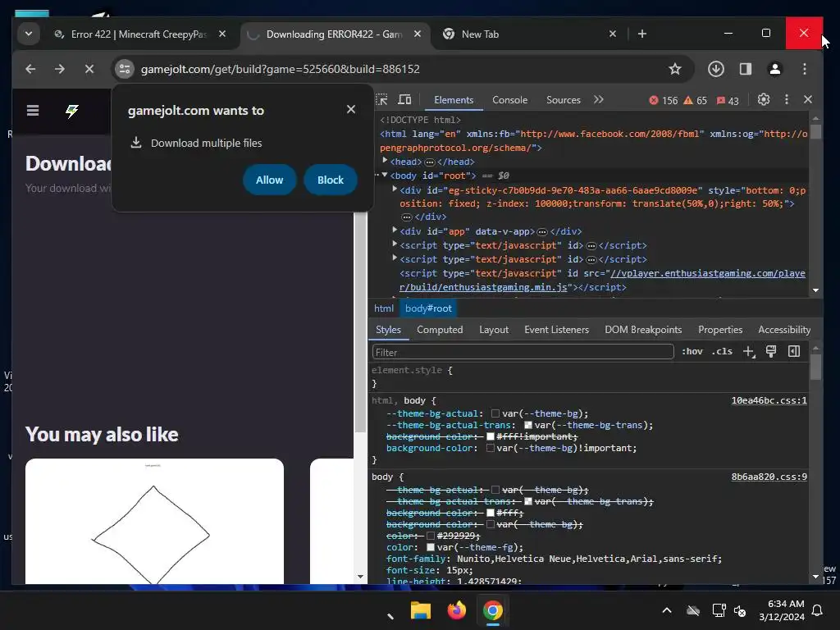Open Chrome profile icon
Viewport: 840px width, 630px height.
pyautogui.click(x=774, y=69)
